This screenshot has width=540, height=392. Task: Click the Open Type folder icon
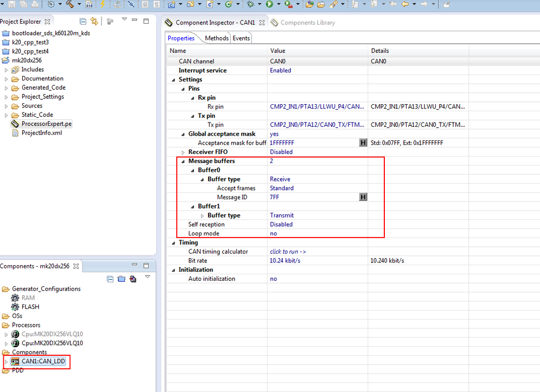point(310,4)
